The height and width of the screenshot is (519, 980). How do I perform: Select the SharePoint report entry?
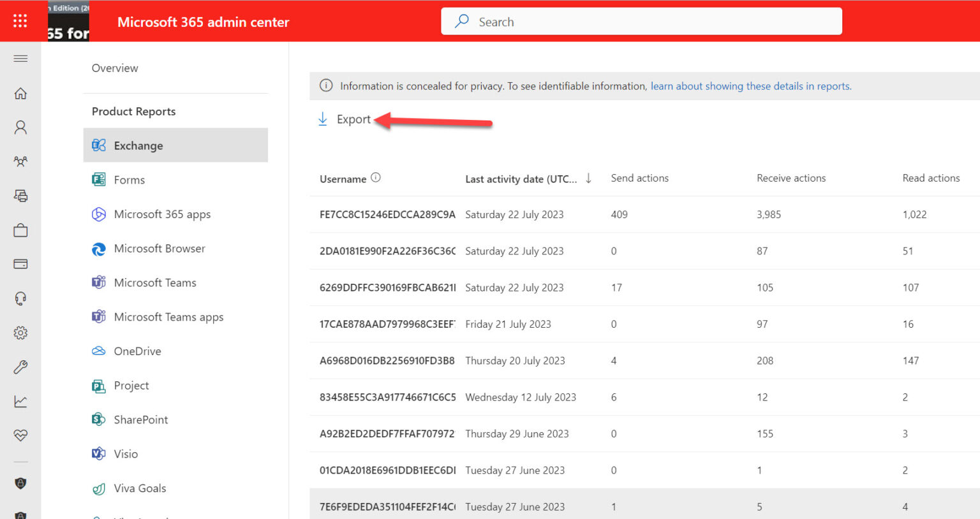coord(140,420)
